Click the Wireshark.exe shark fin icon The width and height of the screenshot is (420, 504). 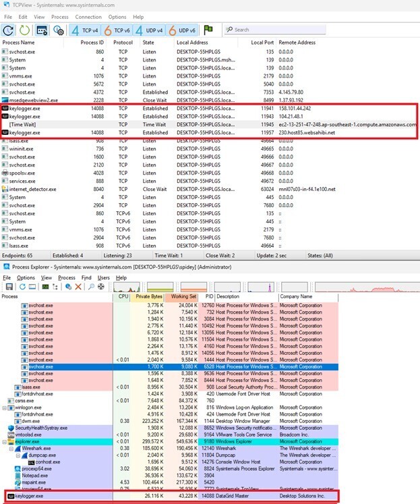[x=18, y=449]
